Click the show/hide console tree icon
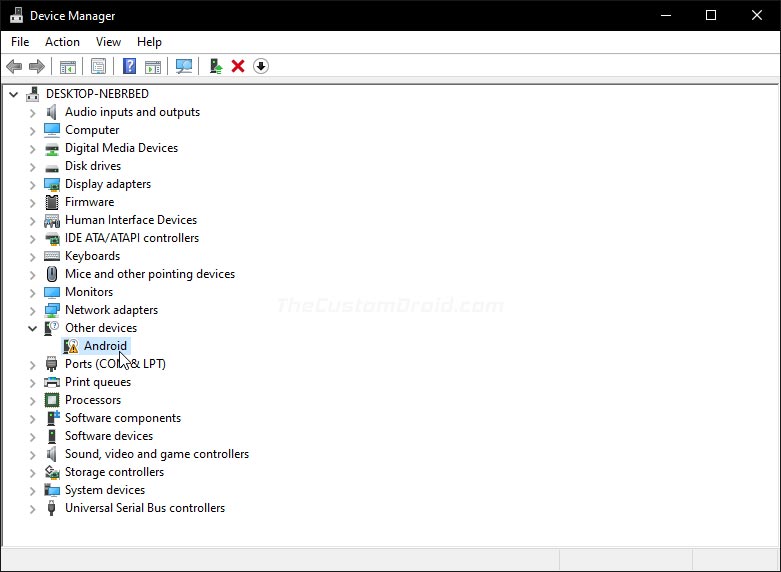Image resolution: width=781 pixels, height=572 pixels. point(68,66)
